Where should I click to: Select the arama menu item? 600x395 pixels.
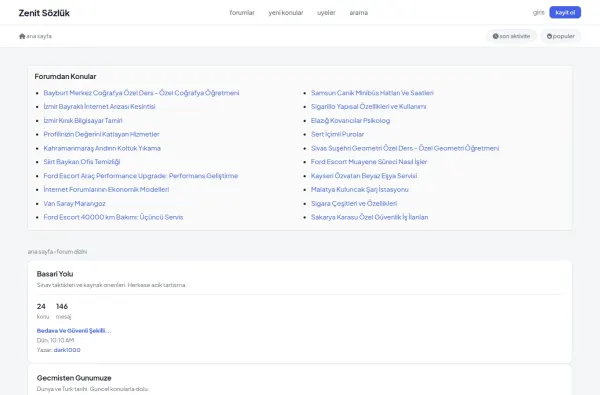[x=359, y=13]
